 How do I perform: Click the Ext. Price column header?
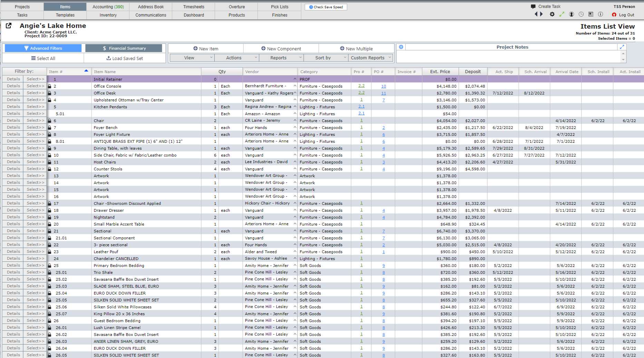(440, 71)
